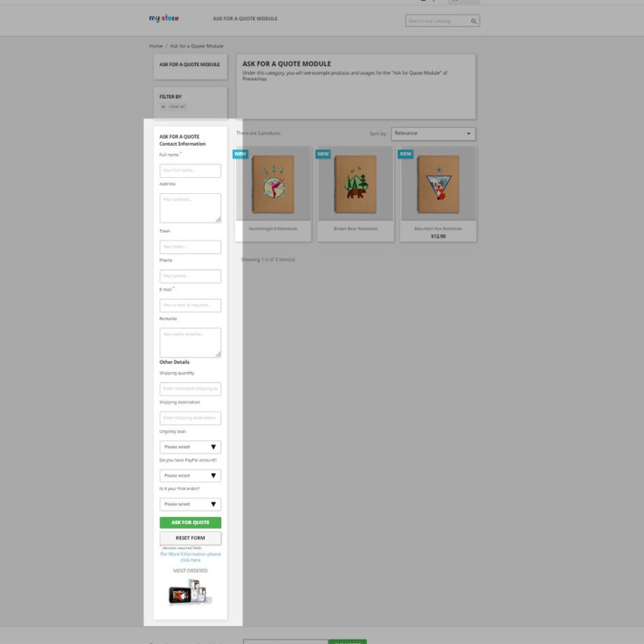The width and height of the screenshot is (644, 644).
Task: Click the $12.90 price text
Action: (x=438, y=236)
